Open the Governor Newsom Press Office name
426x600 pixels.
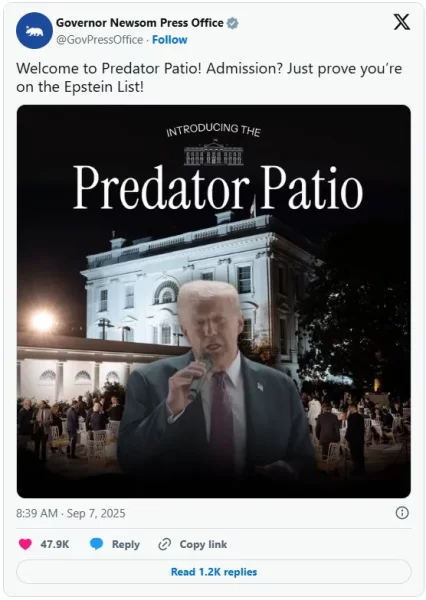tap(140, 23)
